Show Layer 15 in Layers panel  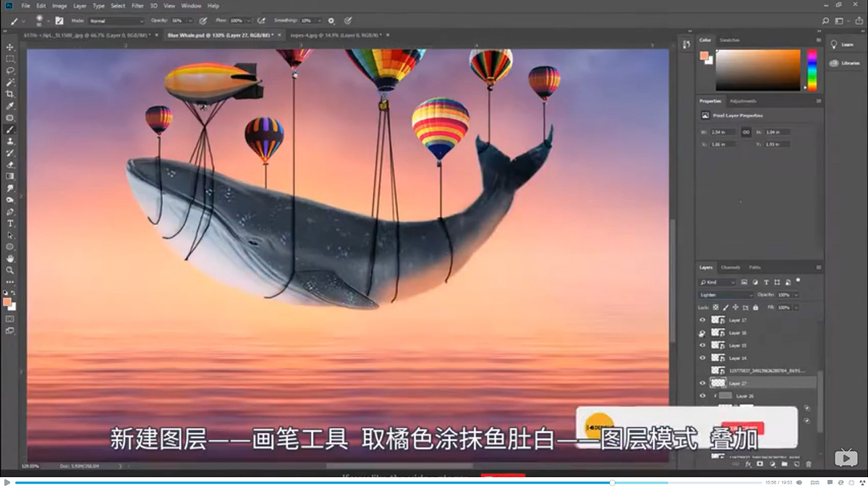point(702,346)
